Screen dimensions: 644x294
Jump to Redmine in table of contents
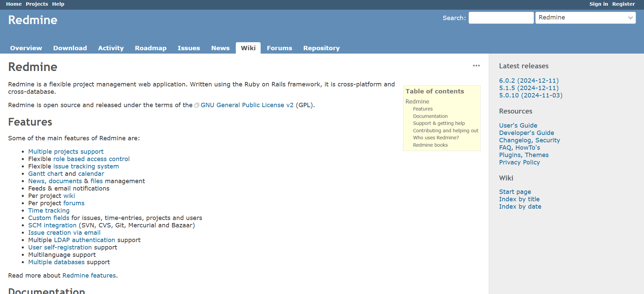[x=417, y=101]
